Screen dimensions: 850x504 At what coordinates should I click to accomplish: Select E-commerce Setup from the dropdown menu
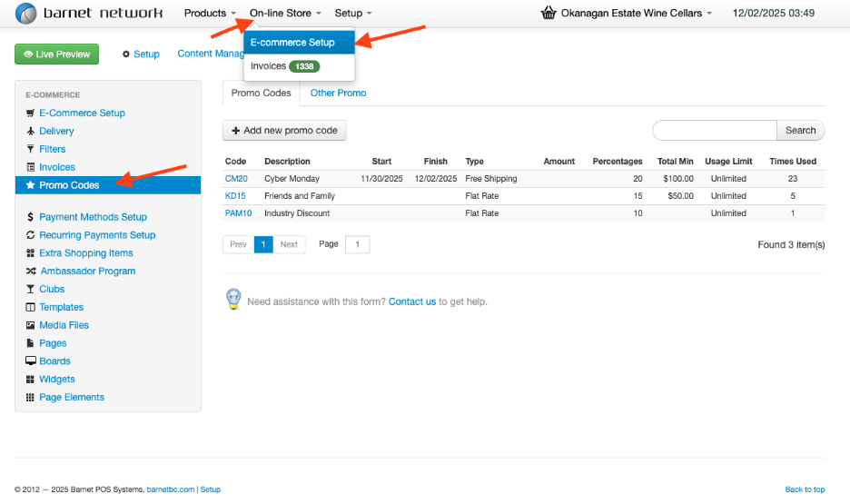[300, 43]
